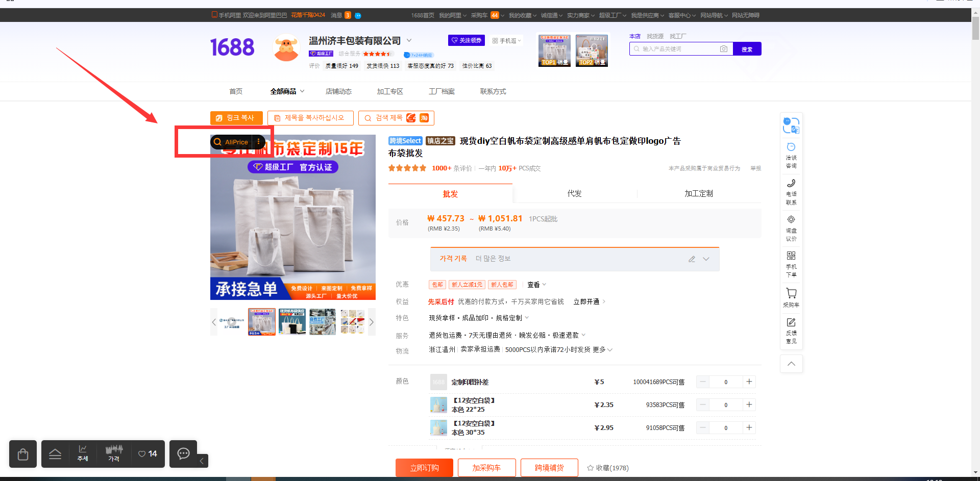Show next thumbnail images arrow

pyautogui.click(x=372, y=322)
